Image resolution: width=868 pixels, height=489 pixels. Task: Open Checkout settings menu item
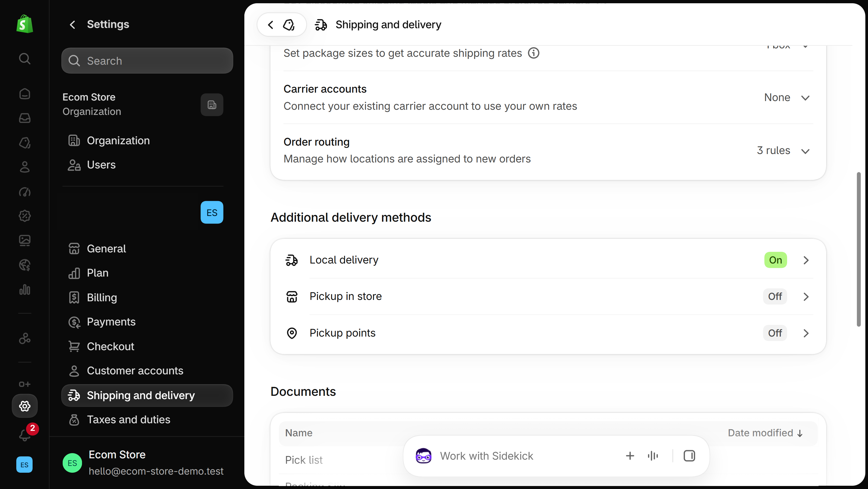pos(147,346)
